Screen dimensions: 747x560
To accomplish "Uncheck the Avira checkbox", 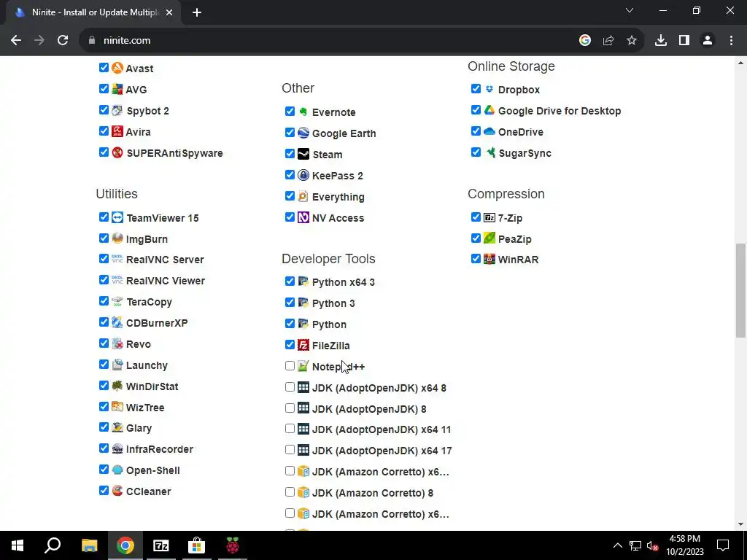I will click(x=104, y=131).
